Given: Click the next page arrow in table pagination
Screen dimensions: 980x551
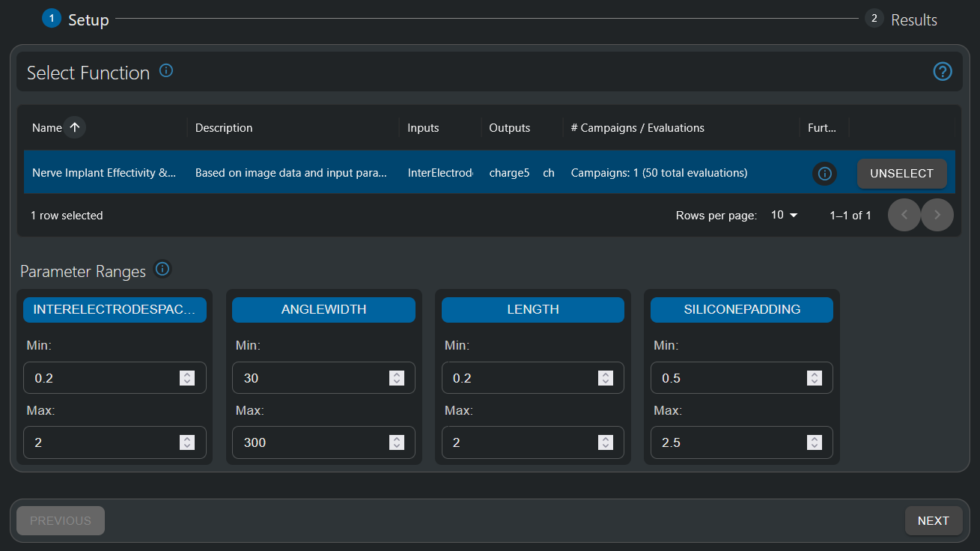Looking at the screenshot, I should [937, 215].
